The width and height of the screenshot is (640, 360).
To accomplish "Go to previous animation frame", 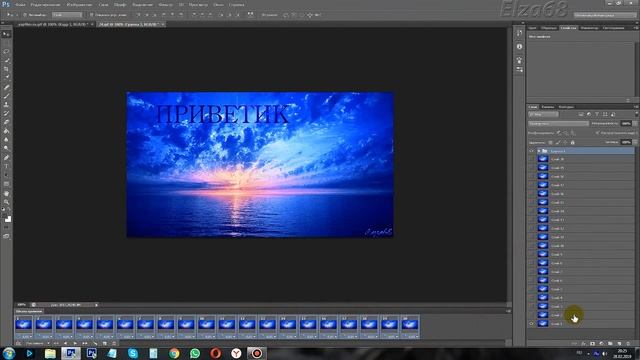I will pos(65,344).
